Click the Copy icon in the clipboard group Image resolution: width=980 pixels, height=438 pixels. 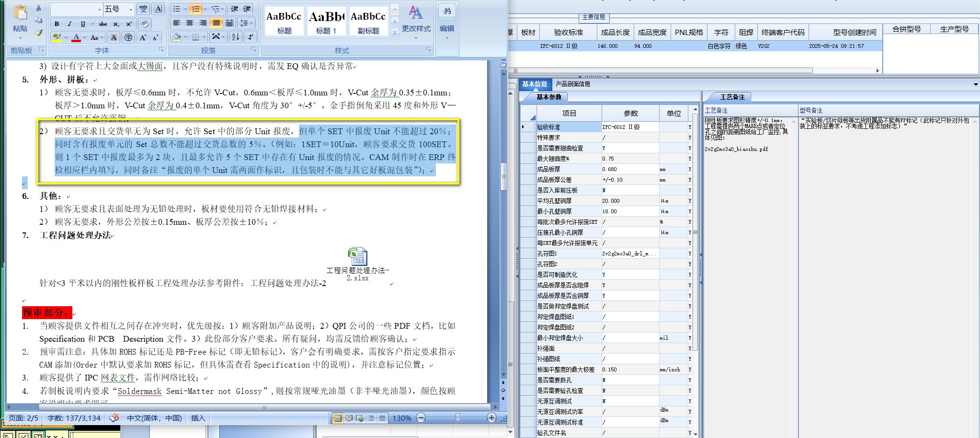pos(39,20)
